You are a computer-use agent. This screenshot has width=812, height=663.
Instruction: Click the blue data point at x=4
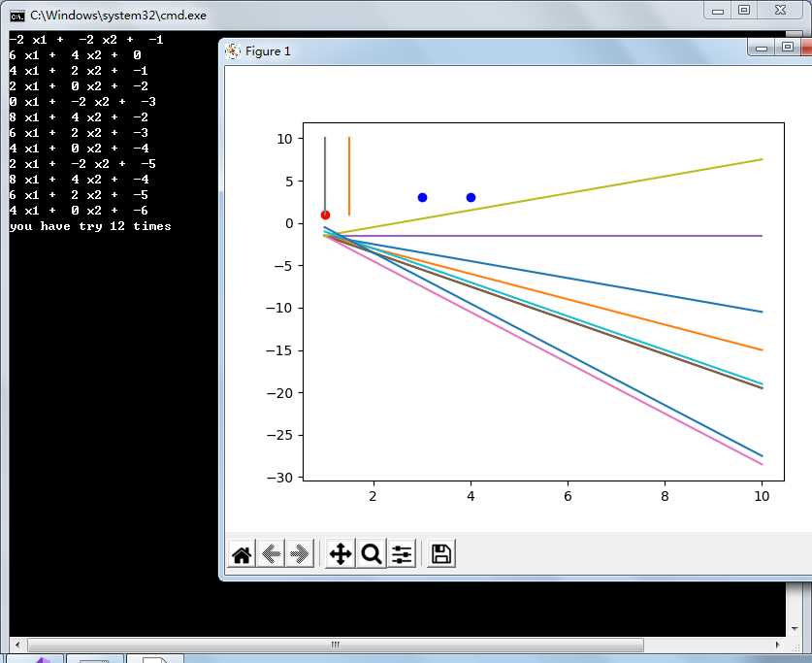pyautogui.click(x=471, y=197)
